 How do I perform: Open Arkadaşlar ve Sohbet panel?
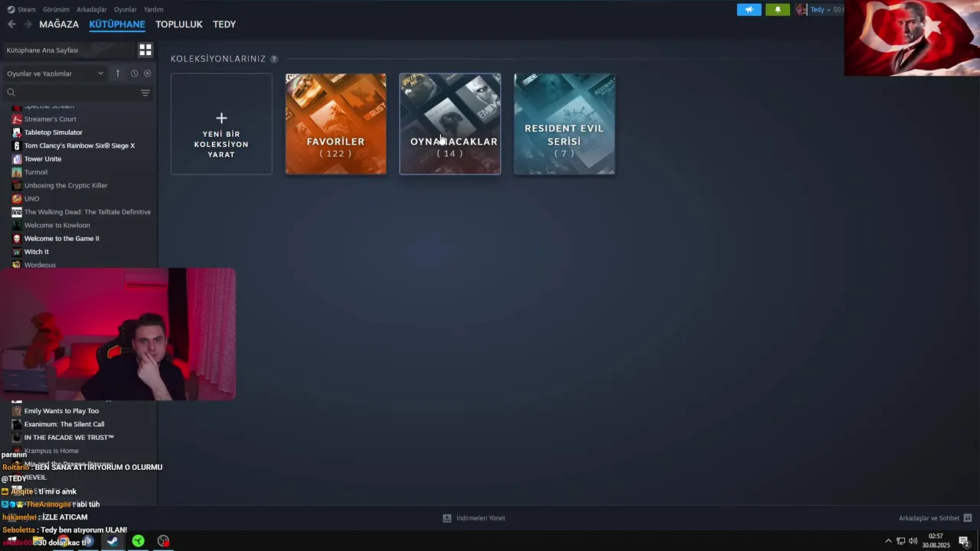tap(935, 518)
